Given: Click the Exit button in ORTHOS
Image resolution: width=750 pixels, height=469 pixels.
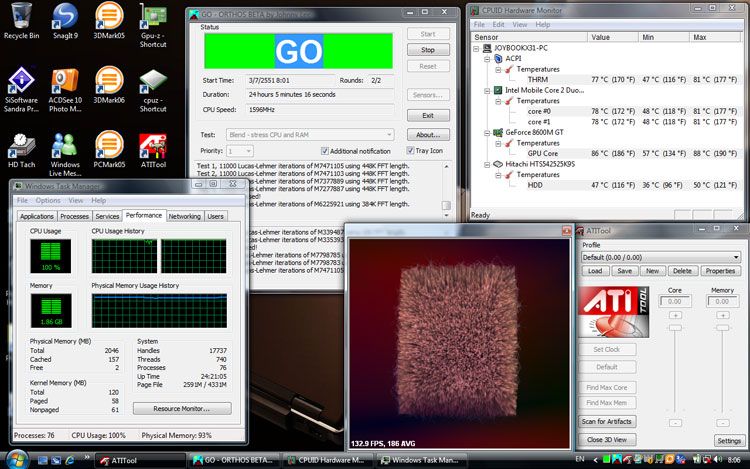Looking at the screenshot, I should (428, 115).
